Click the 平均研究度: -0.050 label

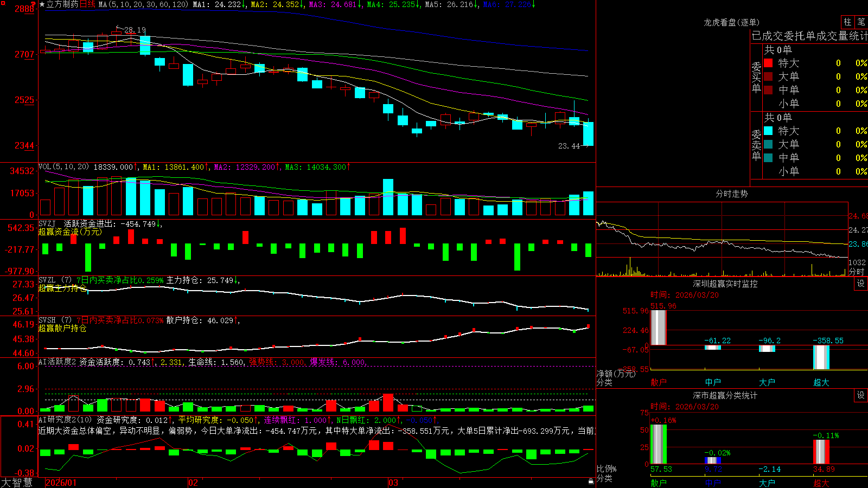(x=218, y=420)
